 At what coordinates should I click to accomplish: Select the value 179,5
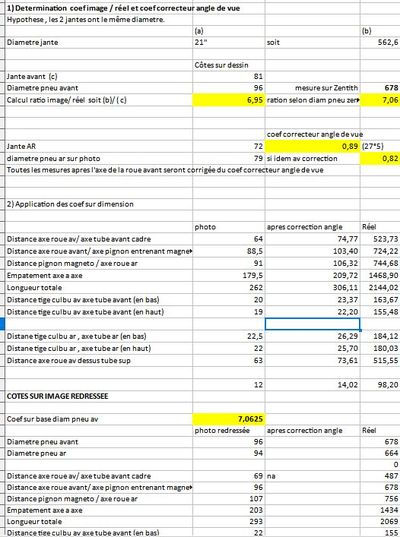pos(229,275)
